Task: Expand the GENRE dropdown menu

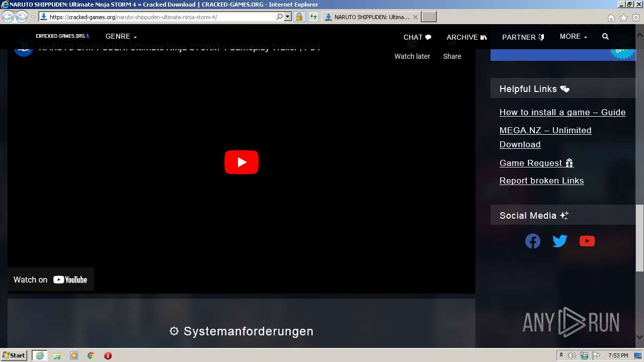Action: click(x=121, y=37)
